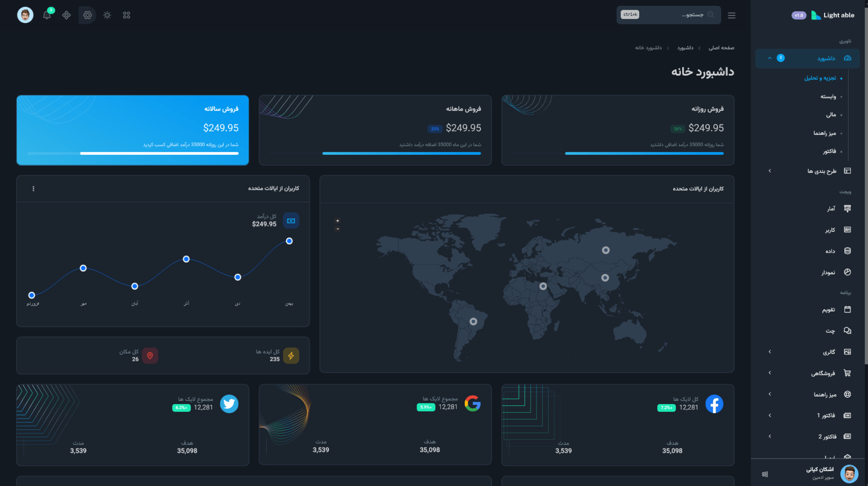This screenshot has height=486, width=868.
Task: Select فاکتور submenu item
Action: tap(829, 151)
